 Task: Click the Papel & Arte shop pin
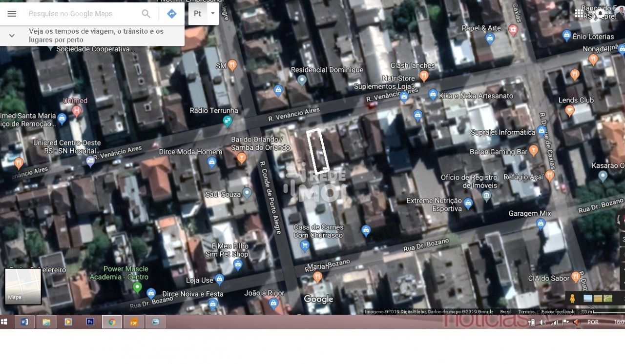(x=490, y=39)
